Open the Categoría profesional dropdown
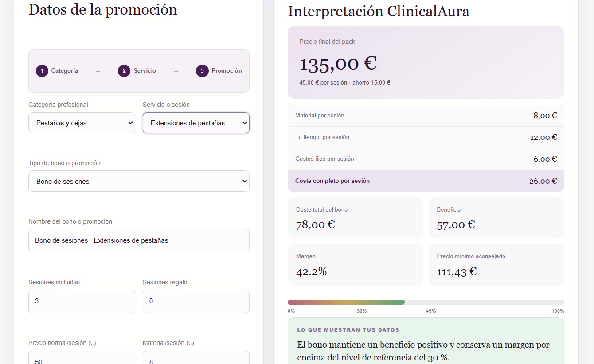Viewport: 594px width, 364px height. coord(82,123)
